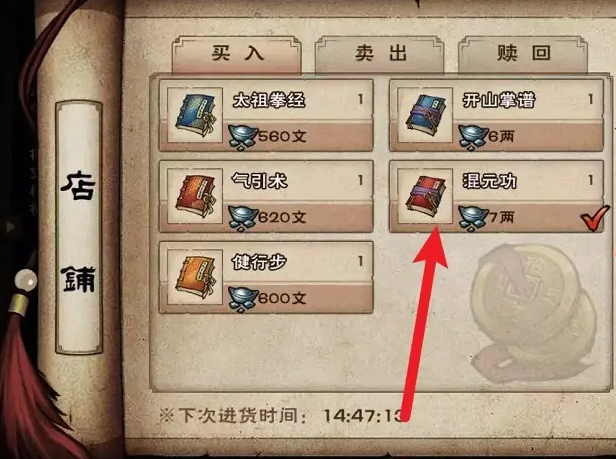Click the 混元功 red book icon
Screen dimensions: 616x459
[425, 196]
